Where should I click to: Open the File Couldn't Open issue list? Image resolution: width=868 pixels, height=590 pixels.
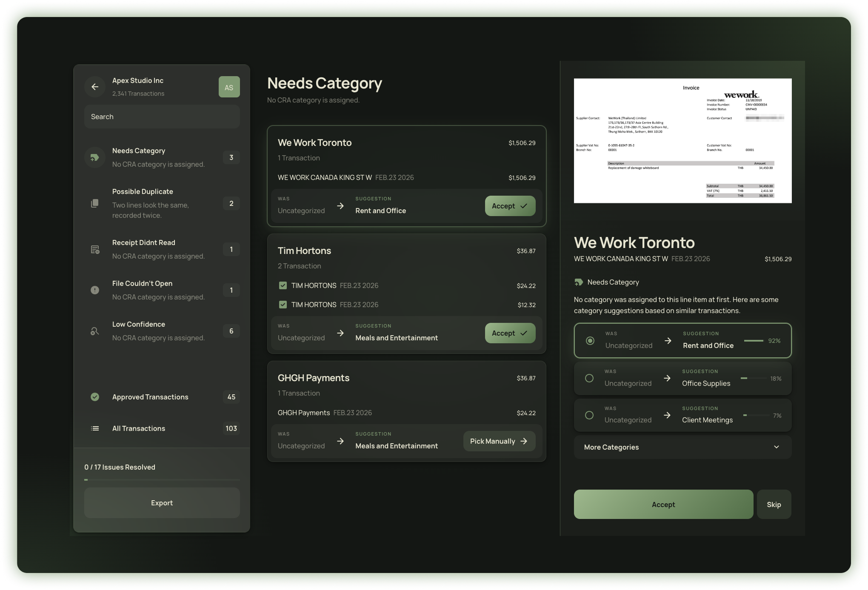[162, 290]
